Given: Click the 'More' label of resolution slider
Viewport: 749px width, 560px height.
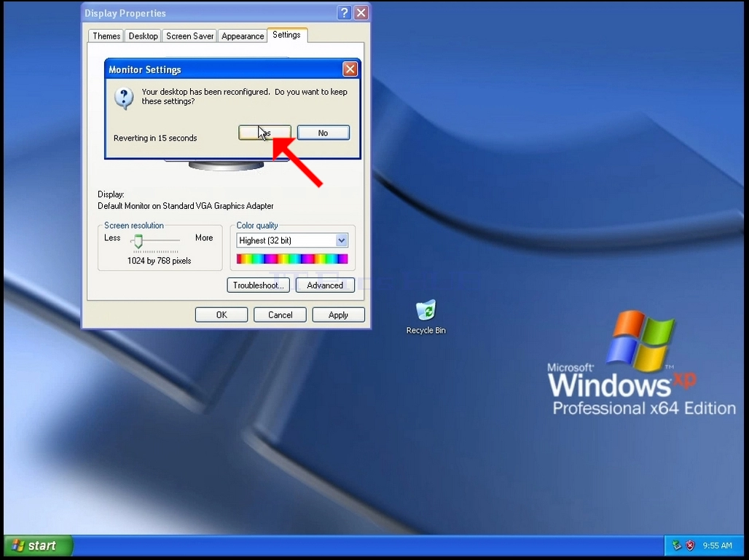Looking at the screenshot, I should point(204,237).
